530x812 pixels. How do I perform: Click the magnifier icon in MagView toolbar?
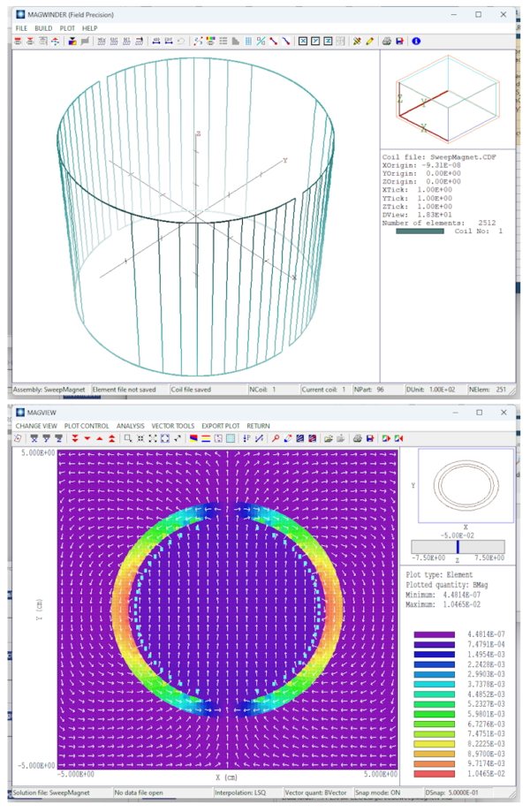pos(276,437)
